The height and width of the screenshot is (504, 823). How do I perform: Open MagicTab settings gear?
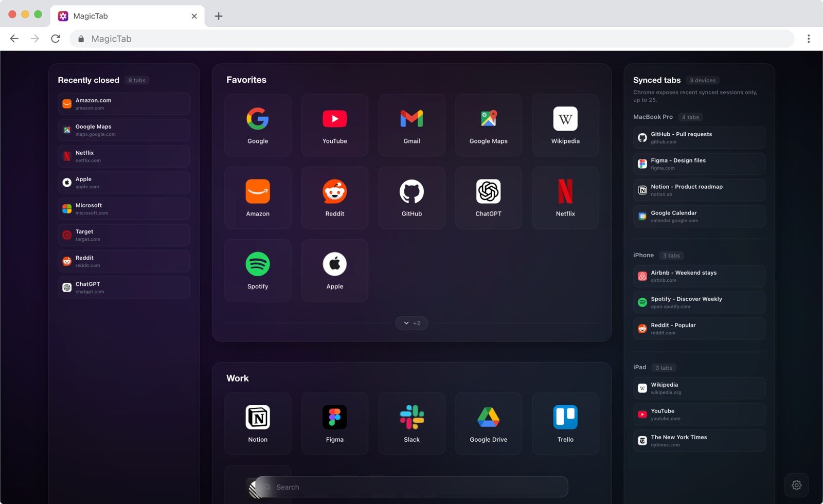click(x=796, y=485)
